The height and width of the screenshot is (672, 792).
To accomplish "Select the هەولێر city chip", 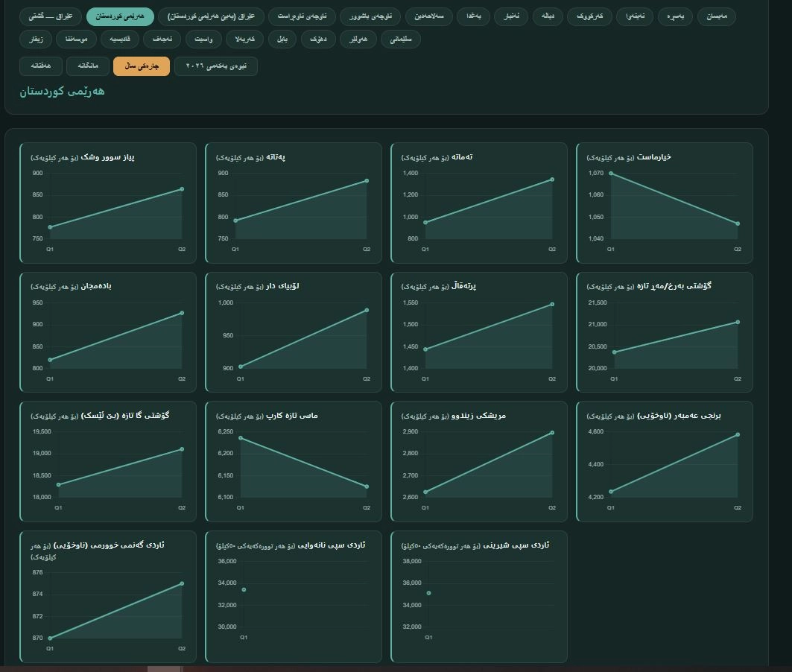I will tap(358, 39).
